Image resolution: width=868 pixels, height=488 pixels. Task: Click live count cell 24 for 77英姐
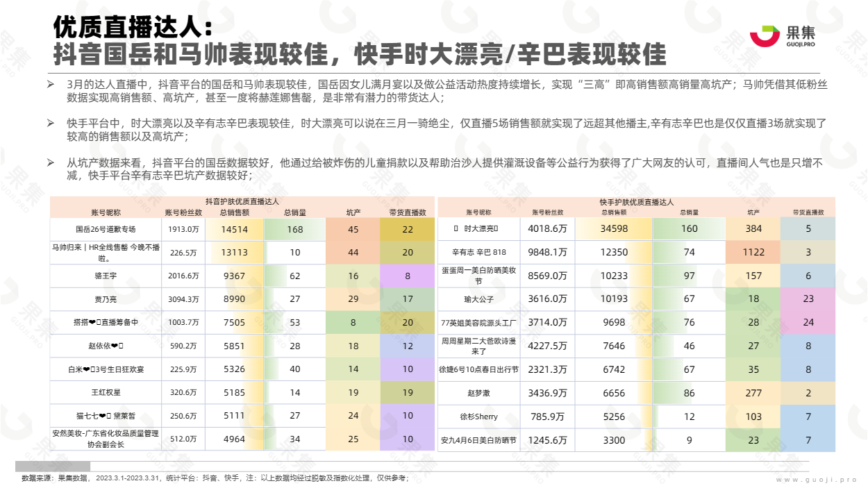[x=808, y=323]
